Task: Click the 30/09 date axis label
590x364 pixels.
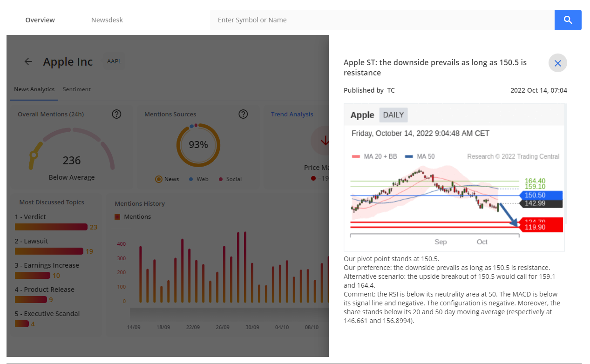Action: pos(252,327)
